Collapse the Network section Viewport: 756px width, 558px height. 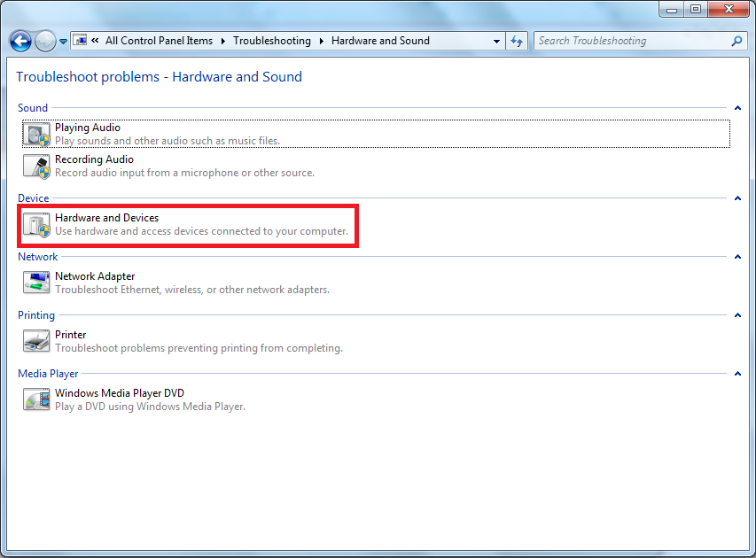pos(737,257)
